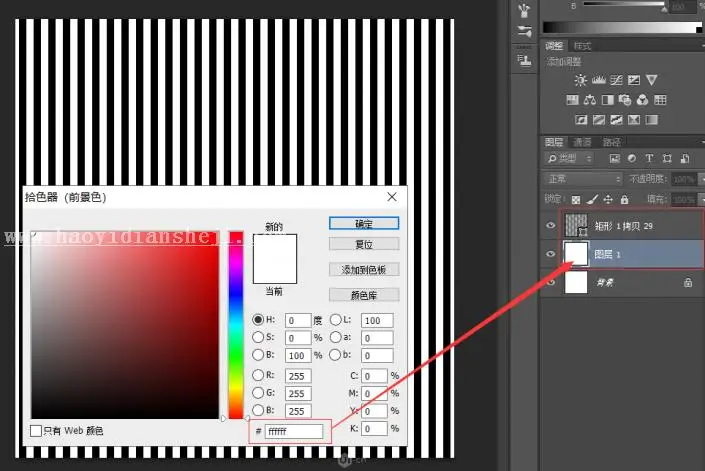705x471 pixels.
Task: Hide the 矩形 1 拷贝 29 layer
Action: [550, 225]
